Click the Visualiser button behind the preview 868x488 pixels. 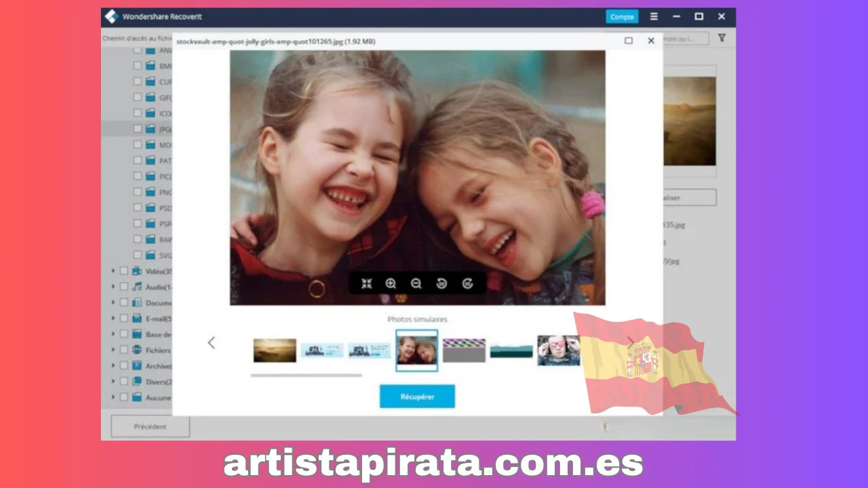coord(689,198)
